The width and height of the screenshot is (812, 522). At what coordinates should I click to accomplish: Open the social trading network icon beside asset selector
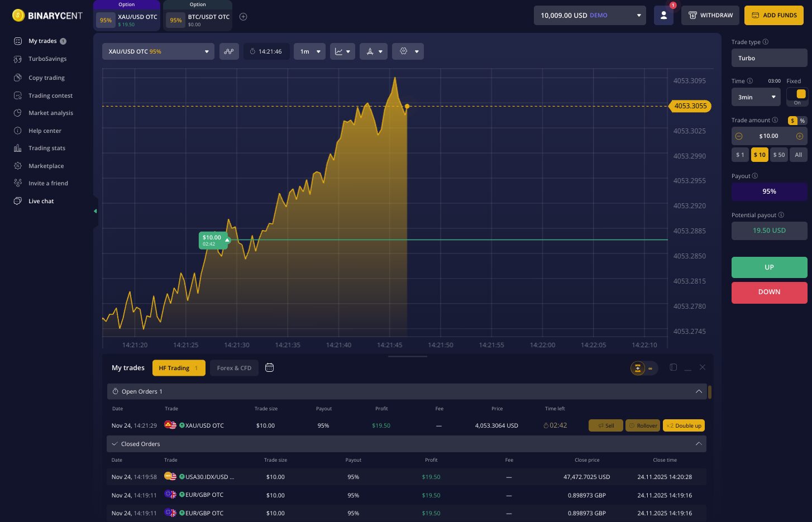pos(229,51)
